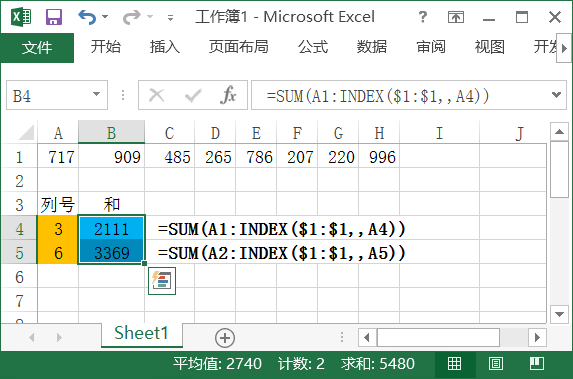Switch to Page Break Preview
Image resolution: width=573 pixels, height=379 pixels.
(537, 364)
